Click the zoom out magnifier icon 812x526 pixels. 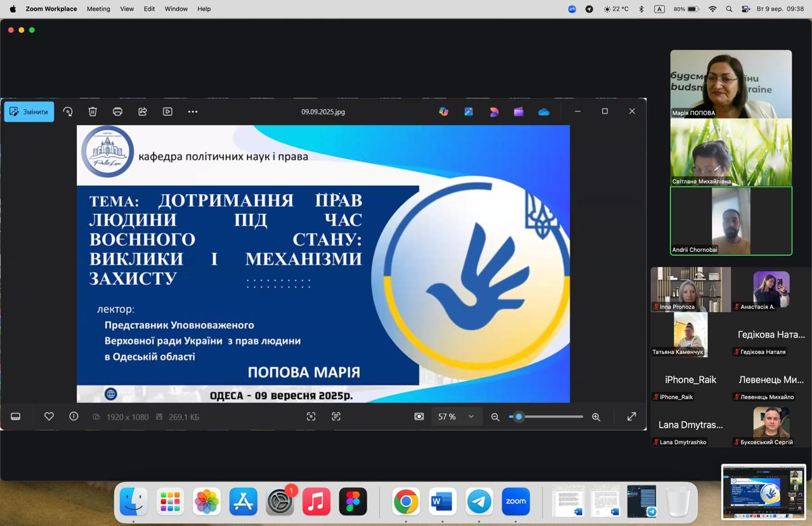point(495,417)
